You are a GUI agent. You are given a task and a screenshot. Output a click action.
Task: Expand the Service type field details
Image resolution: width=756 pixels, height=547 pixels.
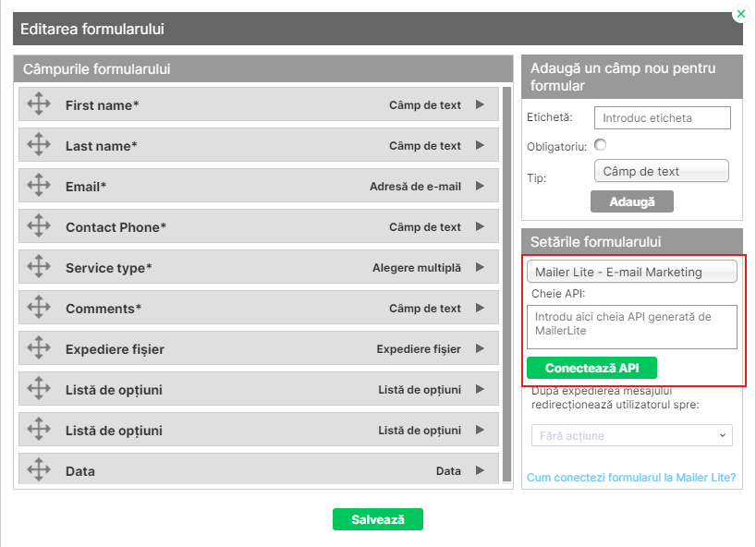pyautogui.click(x=480, y=267)
